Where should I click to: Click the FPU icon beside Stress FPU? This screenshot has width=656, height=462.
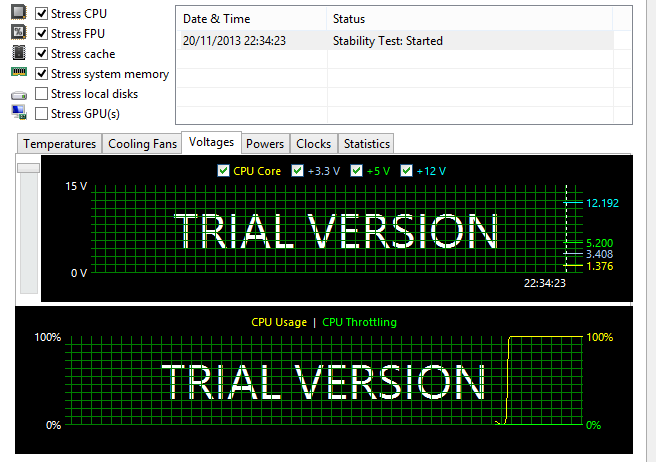(18, 34)
